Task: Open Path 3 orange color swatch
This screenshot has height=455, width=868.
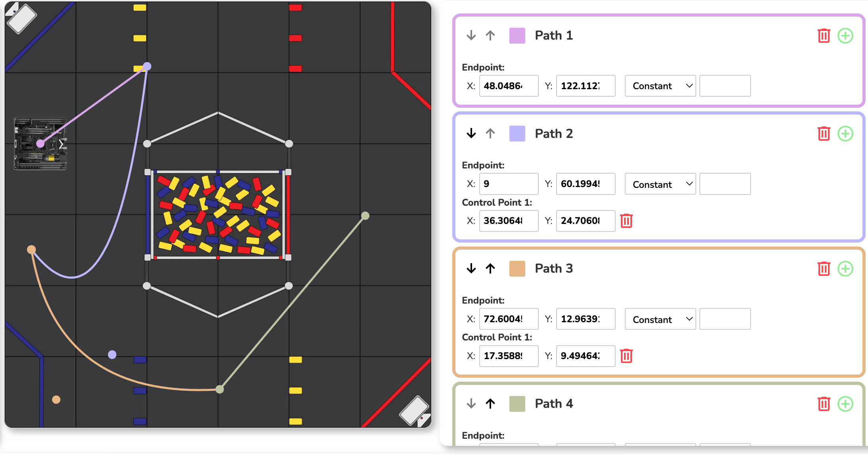Action: point(517,269)
